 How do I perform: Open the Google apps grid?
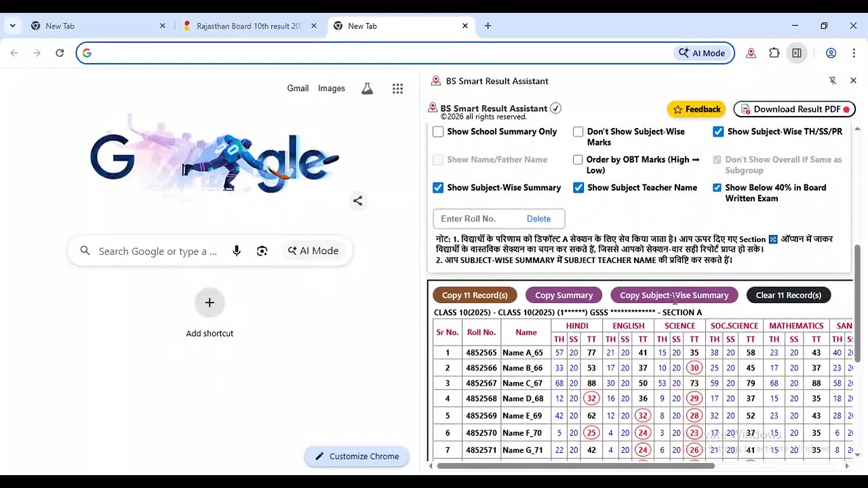(397, 88)
